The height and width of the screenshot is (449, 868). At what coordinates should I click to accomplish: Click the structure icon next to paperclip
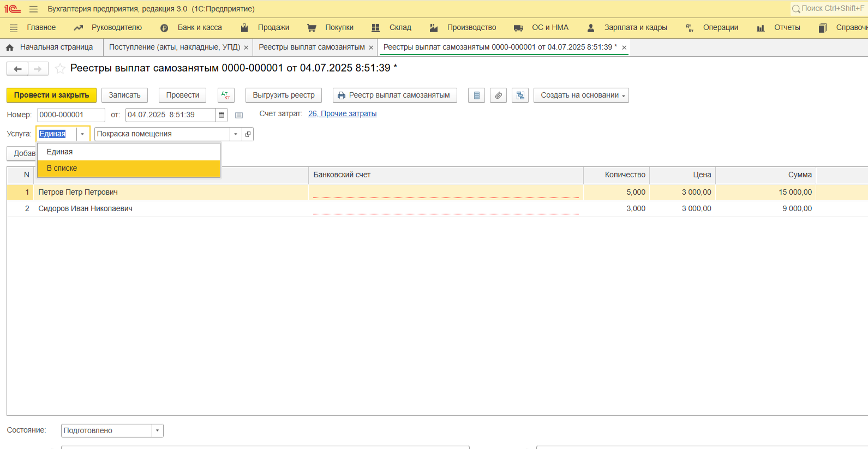pyautogui.click(x=520, y=95)
